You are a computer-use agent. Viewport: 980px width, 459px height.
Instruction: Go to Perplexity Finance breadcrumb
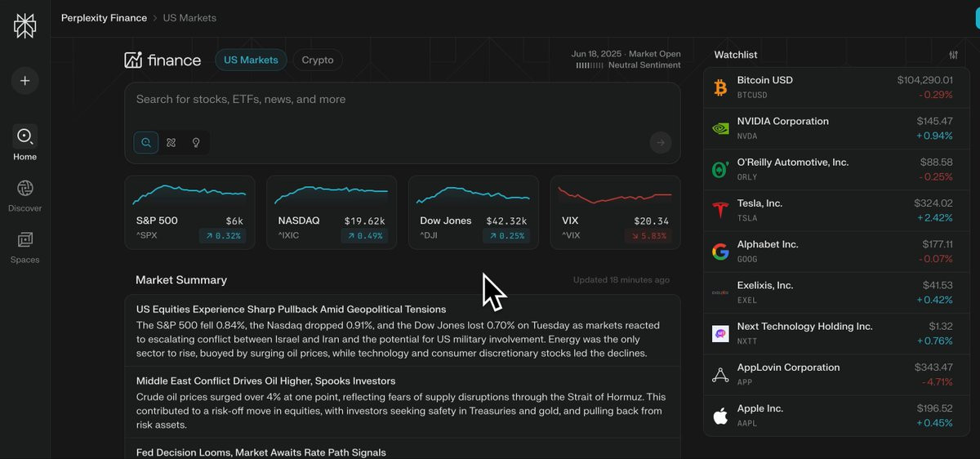104,17
